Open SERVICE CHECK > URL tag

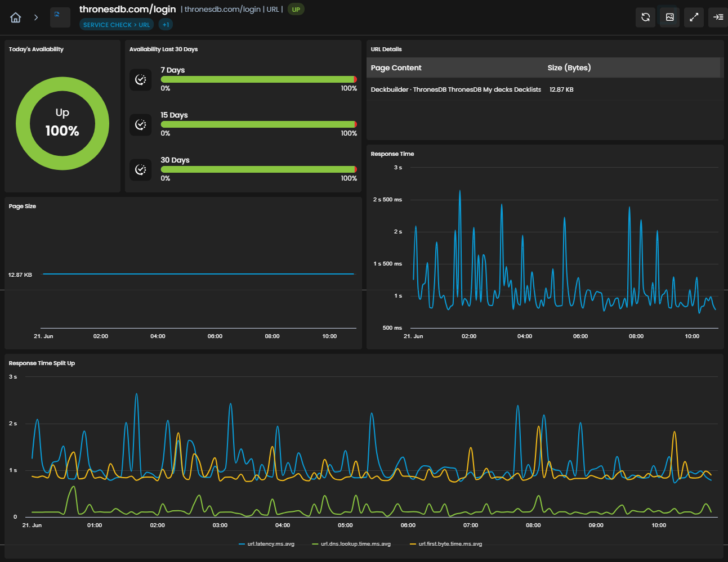coord(117,25)
